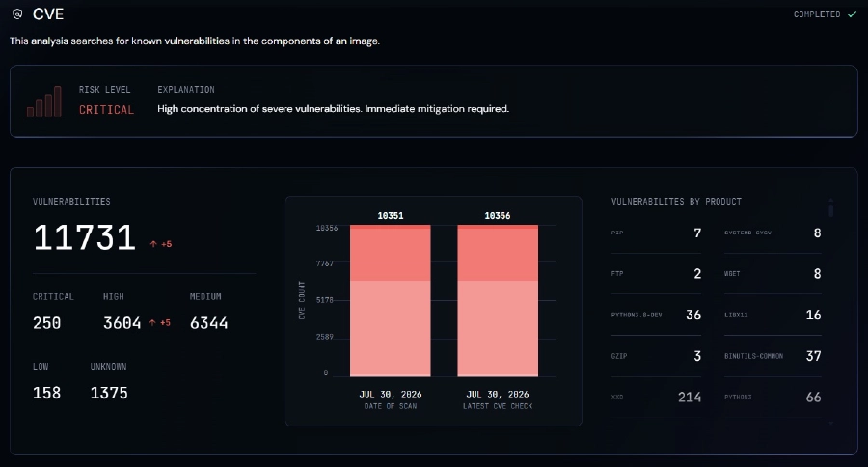Click the WGET product row
Screen dimensions: 868x467
[x=773, y=274]
